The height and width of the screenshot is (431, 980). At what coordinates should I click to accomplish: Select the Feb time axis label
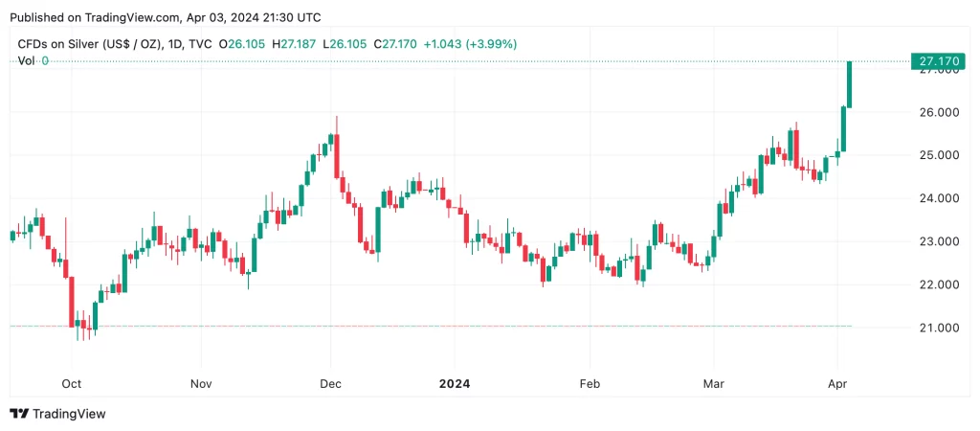click(590, 383)
